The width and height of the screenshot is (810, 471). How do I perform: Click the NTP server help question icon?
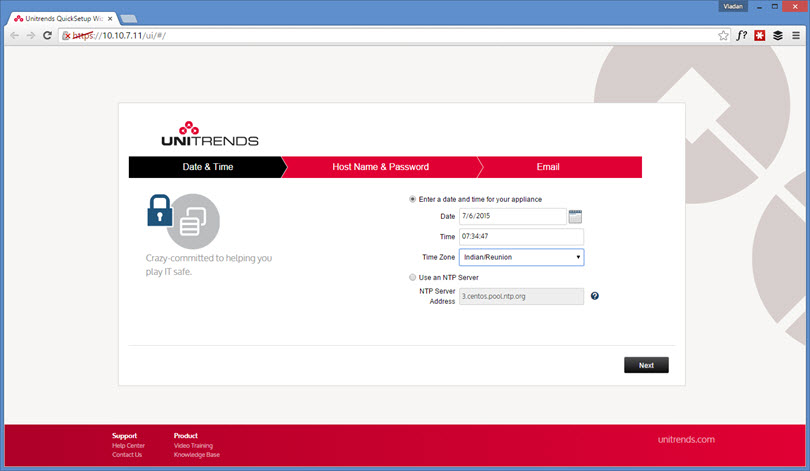coord(595,296)
